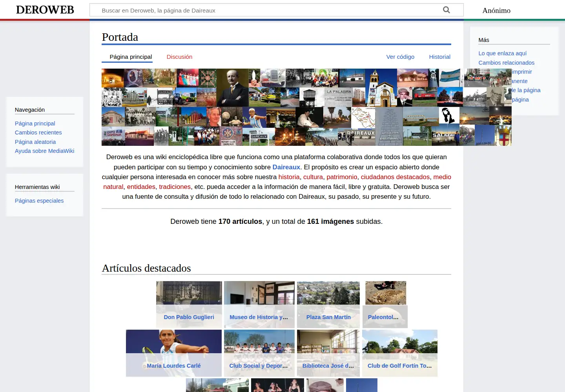Screen dimensions: 565x392
Task: Open Cambios relacionados link
Action: coord(506,63)
